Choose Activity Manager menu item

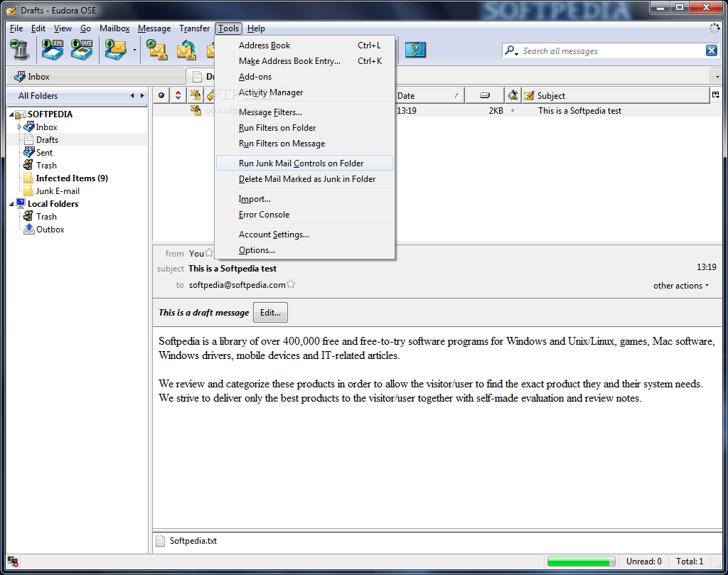pos(304,92)
